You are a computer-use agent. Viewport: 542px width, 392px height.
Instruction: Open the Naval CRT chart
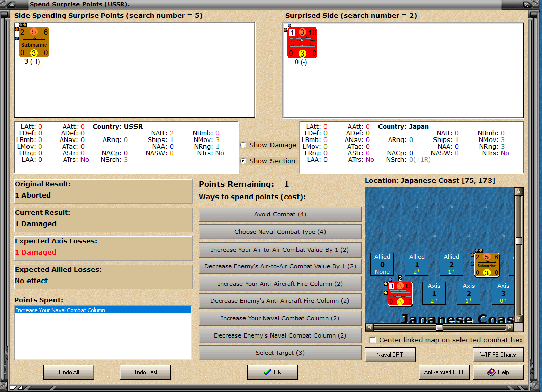click(x=390, y=355)
